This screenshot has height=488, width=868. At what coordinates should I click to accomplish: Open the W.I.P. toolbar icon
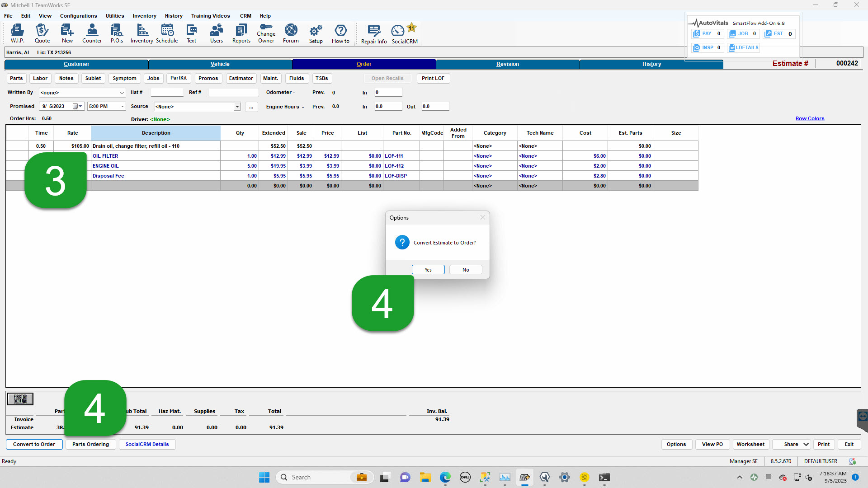point(17,33)
